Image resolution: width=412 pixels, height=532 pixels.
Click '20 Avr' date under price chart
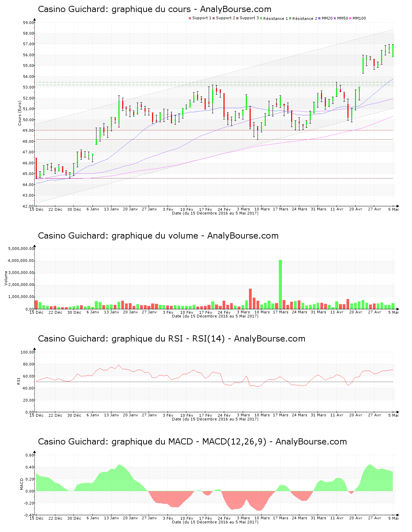[x=356, y=209]
